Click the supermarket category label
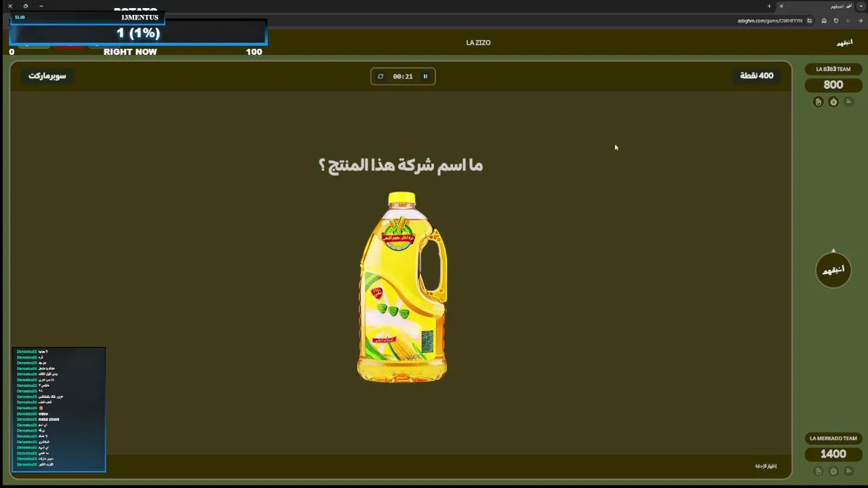 click(47, 76)
